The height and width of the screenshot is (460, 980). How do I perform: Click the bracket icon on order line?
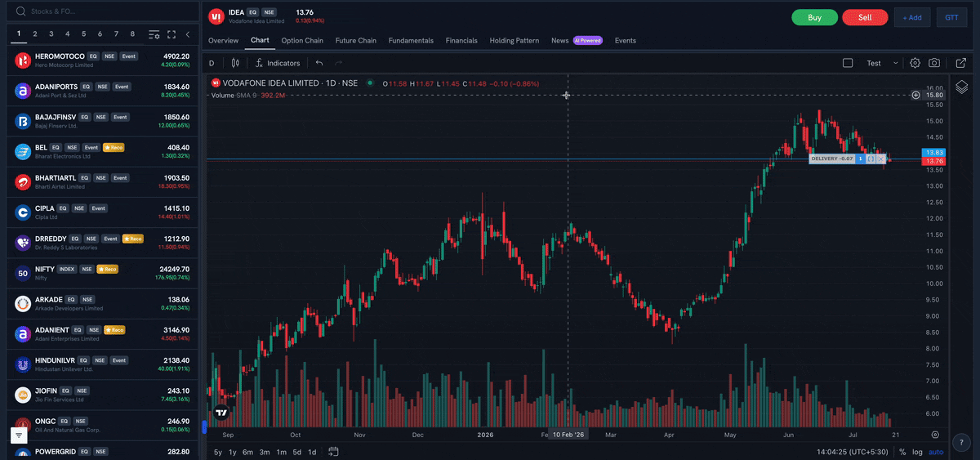click(x=871, y=159)
